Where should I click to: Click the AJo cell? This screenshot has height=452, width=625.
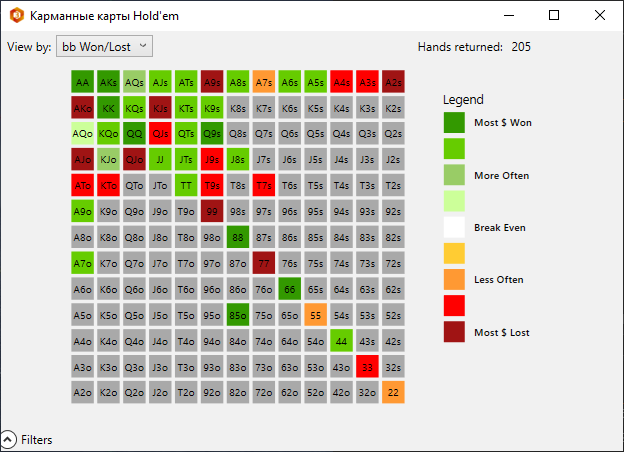83,159
